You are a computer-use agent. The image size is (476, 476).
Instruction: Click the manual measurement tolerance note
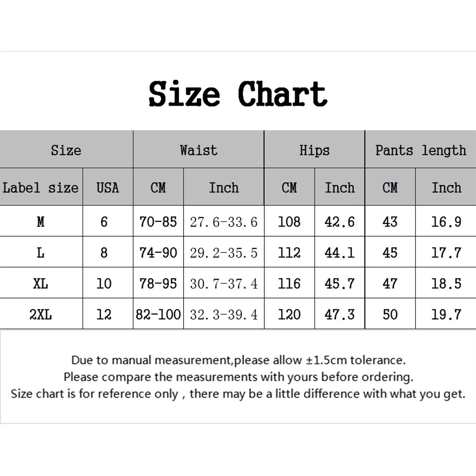click(238, 360)
